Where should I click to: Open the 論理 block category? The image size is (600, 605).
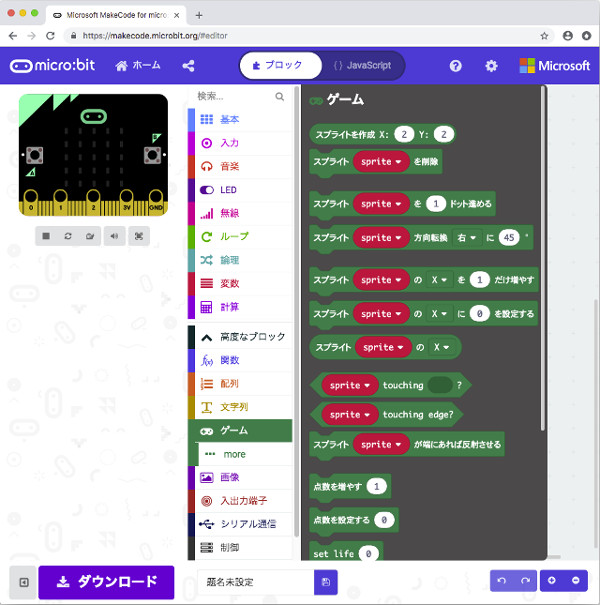240,260
